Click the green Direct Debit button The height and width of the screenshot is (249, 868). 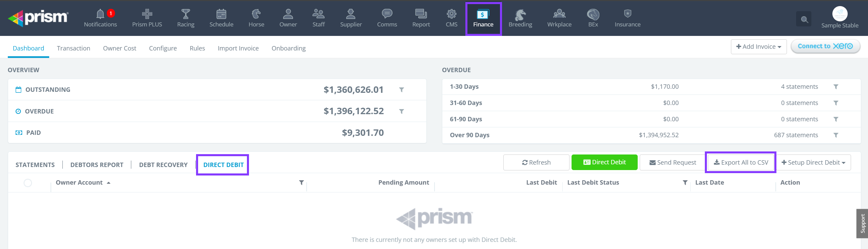coord(604,163)
